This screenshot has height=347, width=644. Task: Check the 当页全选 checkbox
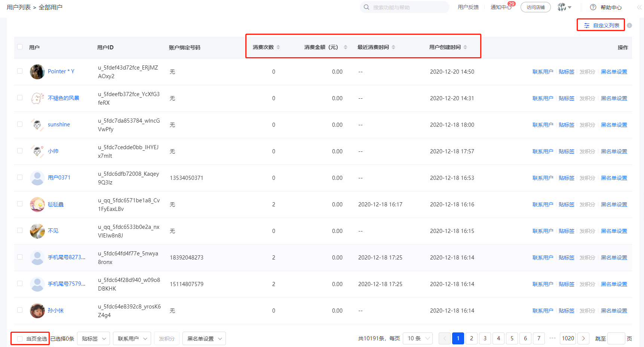click(20, 339)
